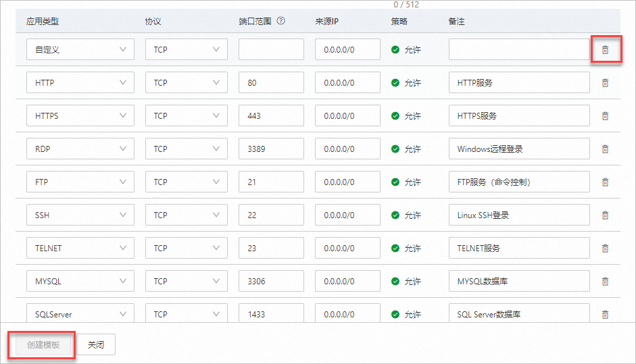Open TCP protocol dropdown in MYSQL row
This screenshot has height=364, width=636.
click(187, 282)
